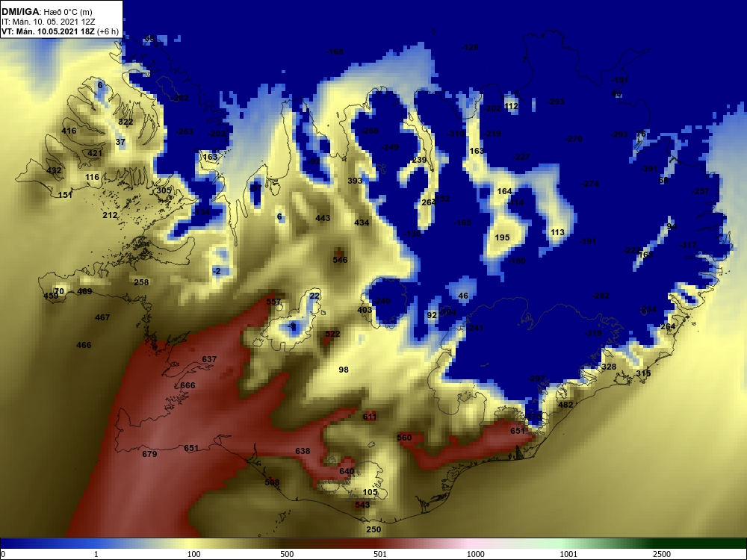Click the legend label '500'
Image resolution: width=747 pixels, height=560 pixels.
[287, 554]
